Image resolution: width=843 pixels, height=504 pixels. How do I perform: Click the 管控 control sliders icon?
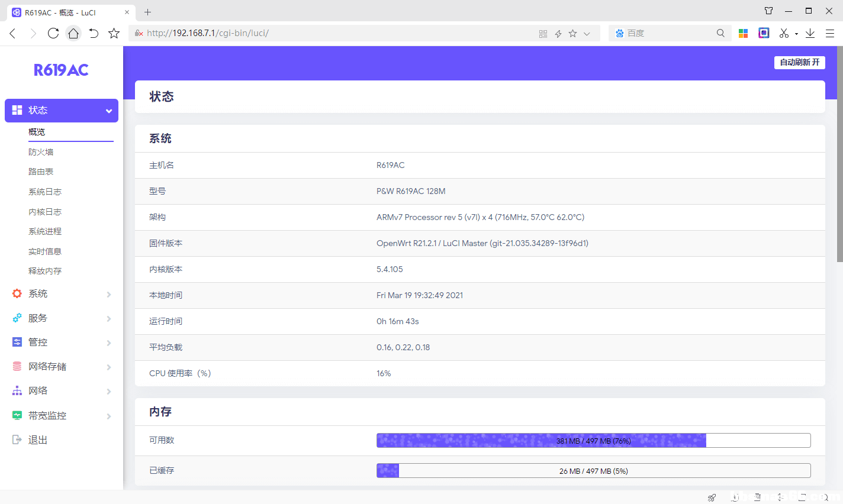click(x=17, y=342)
